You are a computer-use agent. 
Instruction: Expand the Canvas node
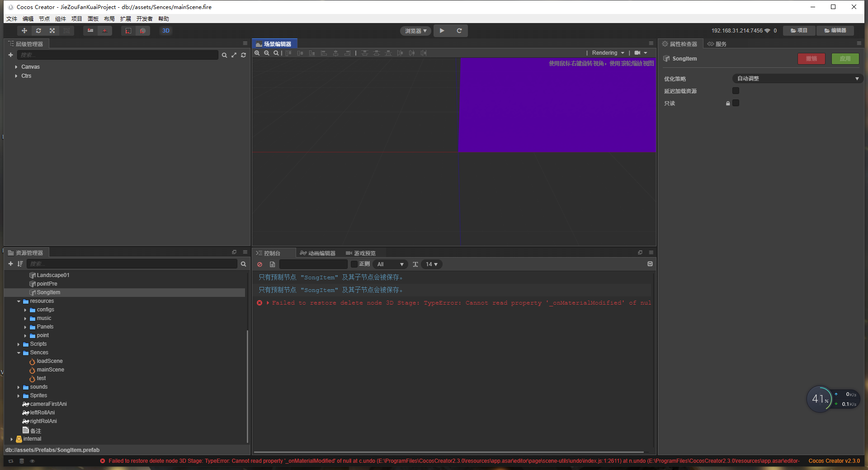(16, 67)
